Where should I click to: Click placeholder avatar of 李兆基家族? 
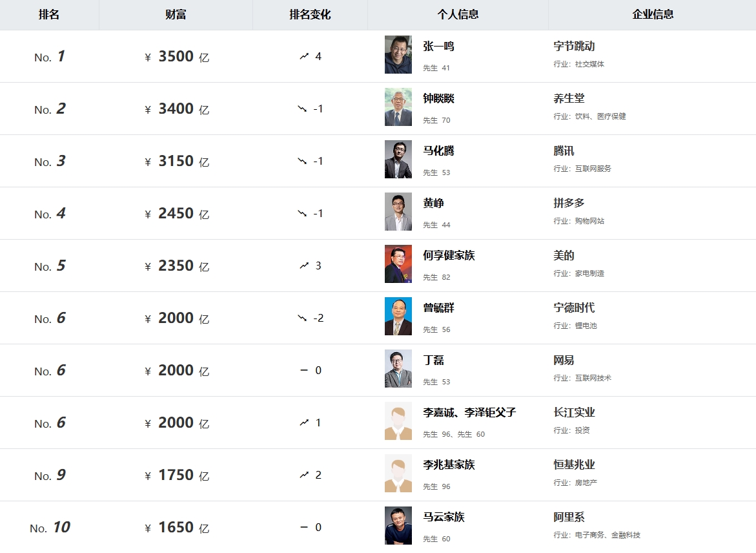398,474
